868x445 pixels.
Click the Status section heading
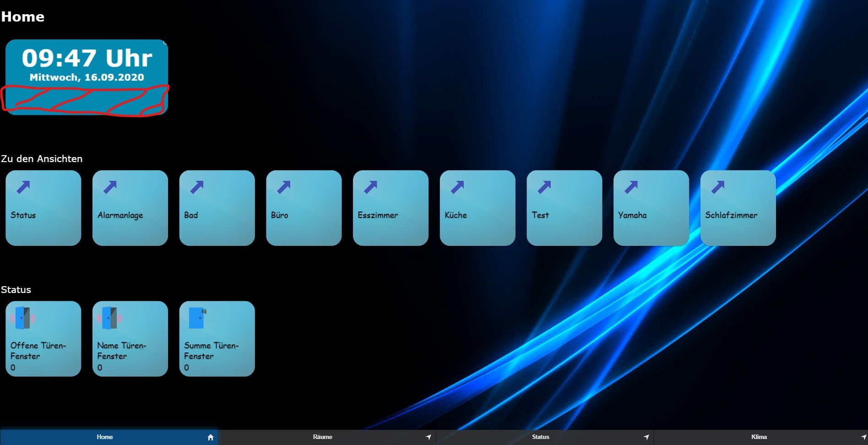(x=16, y=290)
